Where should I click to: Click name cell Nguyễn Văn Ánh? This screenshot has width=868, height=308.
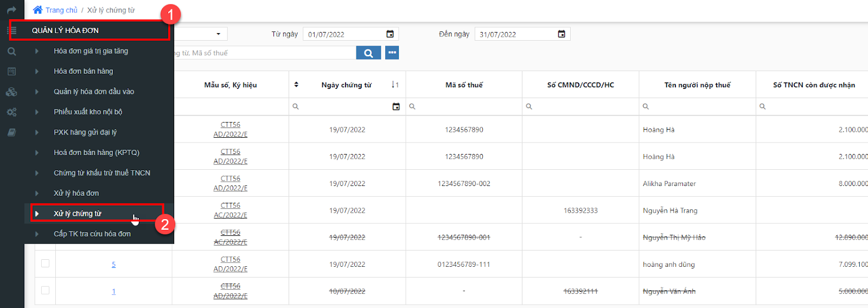coord(669,291)
